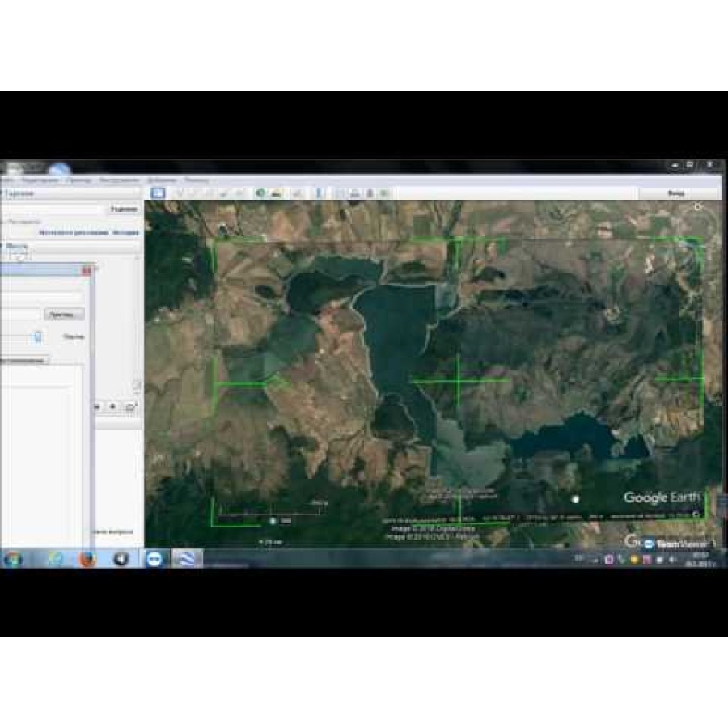Screen dimensions: 728x728
Task: Open the planets switcher toolbar icon
Action: tap(297, 193)
